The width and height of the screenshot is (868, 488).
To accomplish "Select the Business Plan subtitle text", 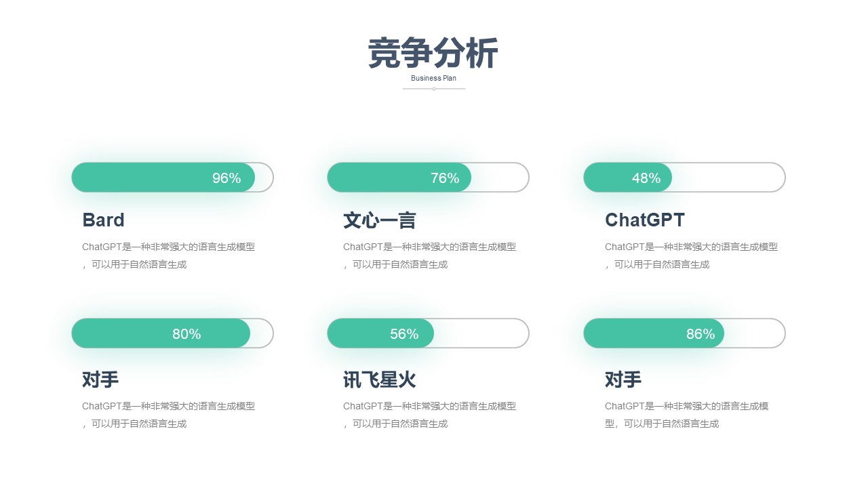I will pos(433,78).
